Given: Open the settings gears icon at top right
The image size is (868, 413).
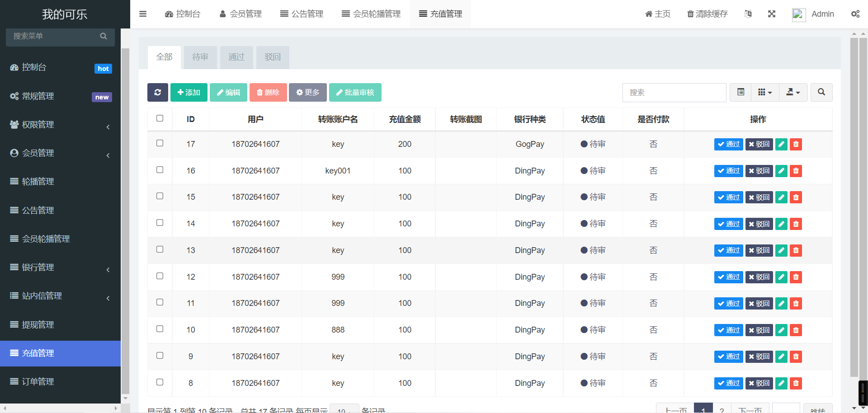Looking at the screenshot, I should tap(855, 14).
